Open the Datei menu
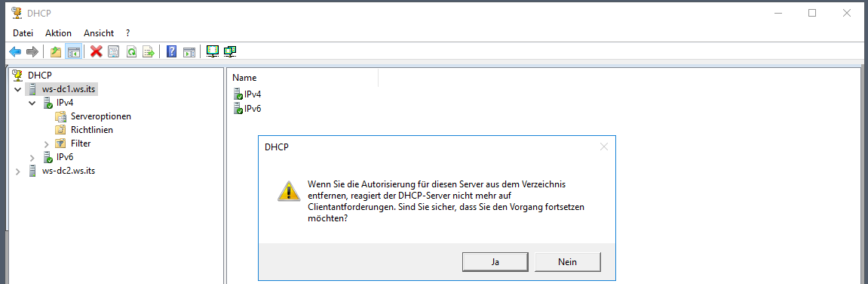This screenshot has height=284, width=868. (23, 33)
